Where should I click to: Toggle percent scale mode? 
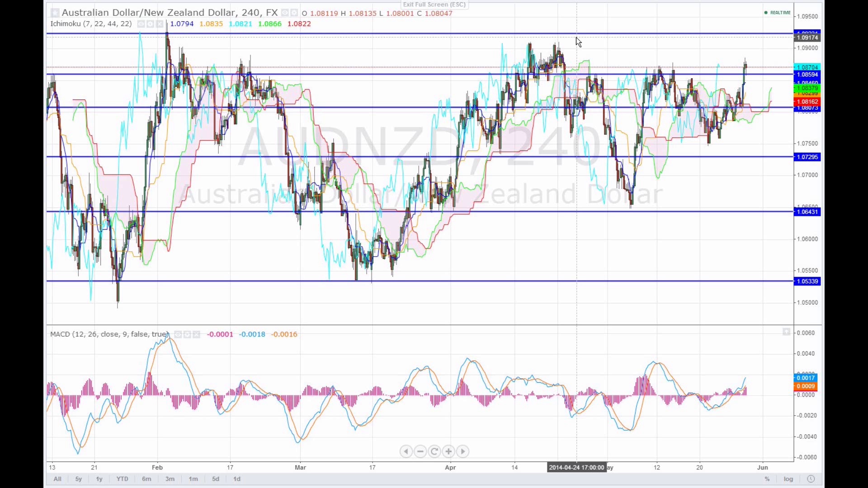click(767, 479)
